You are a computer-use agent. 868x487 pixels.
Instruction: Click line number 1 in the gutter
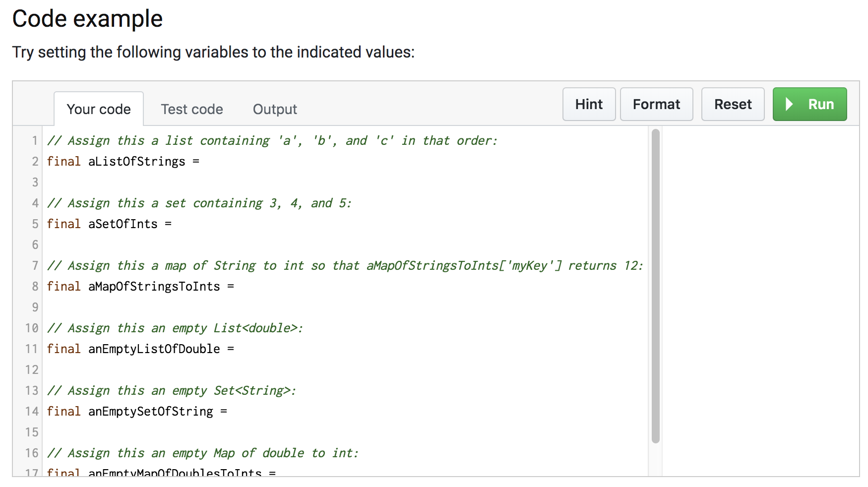point(35,140)
